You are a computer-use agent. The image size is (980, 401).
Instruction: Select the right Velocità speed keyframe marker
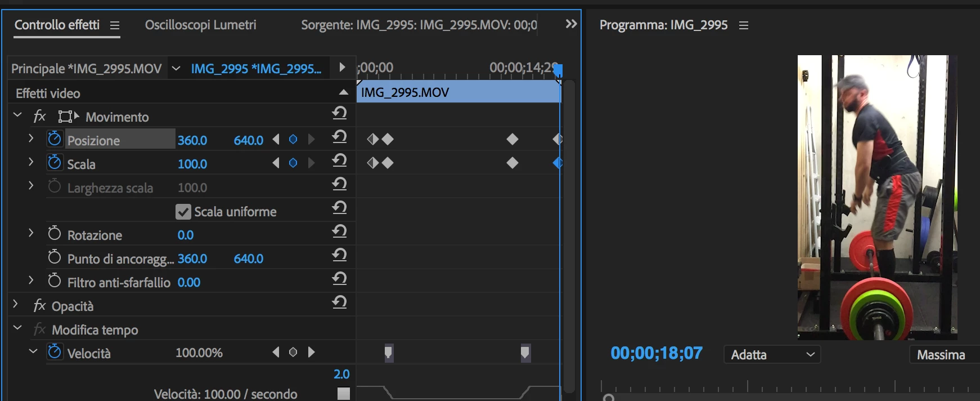pos(525,353)
